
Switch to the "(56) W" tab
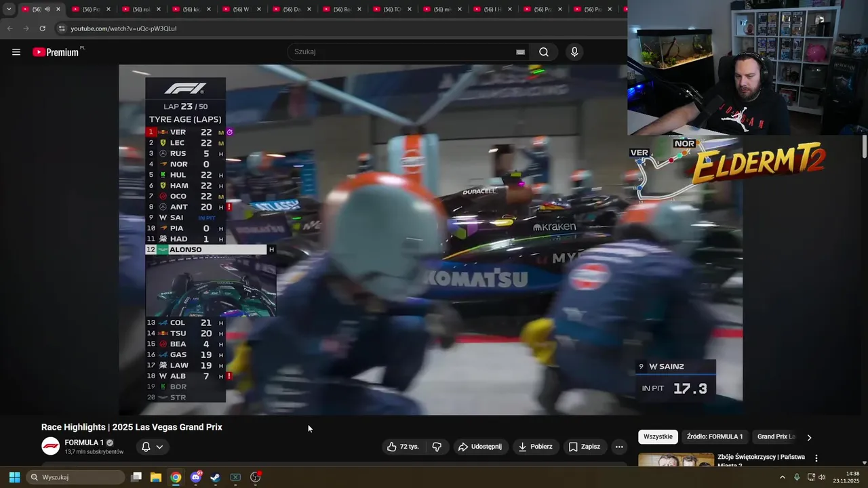point(241,9)
